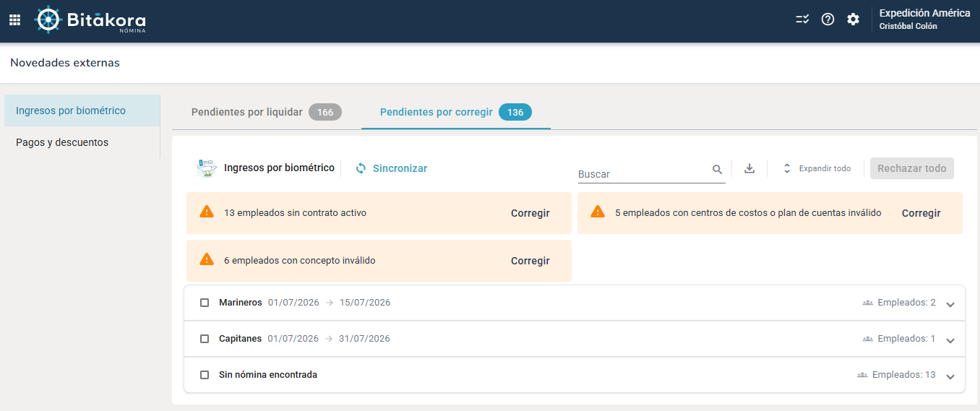Switch to Pendientes por liquidar tab

coord(267,112)
